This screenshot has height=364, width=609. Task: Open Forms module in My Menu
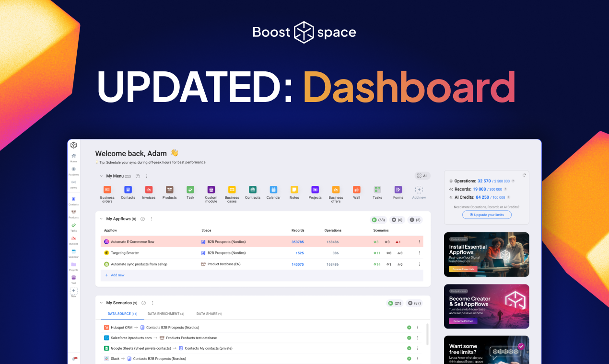pyautogui.click(x=398, y=192)
